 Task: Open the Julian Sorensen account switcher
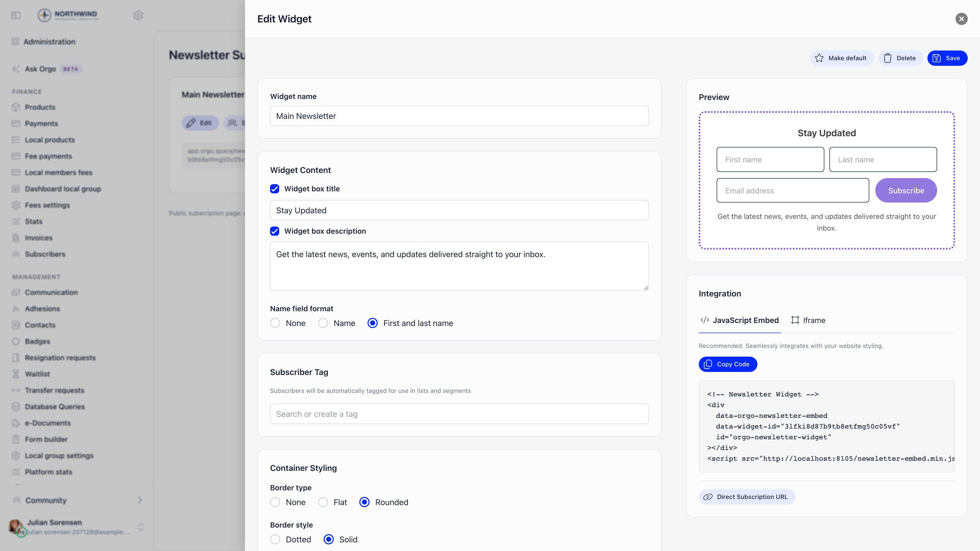(141, 527)
